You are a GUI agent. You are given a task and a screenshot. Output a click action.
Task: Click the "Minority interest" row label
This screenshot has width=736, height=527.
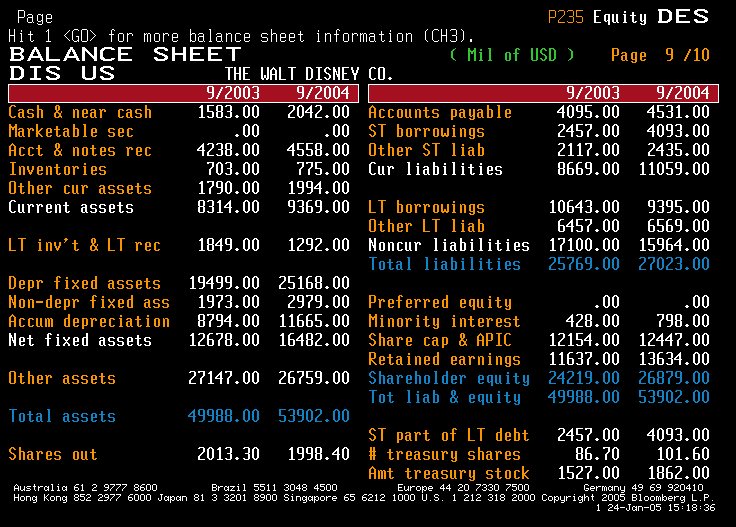[x=444, y=321]
